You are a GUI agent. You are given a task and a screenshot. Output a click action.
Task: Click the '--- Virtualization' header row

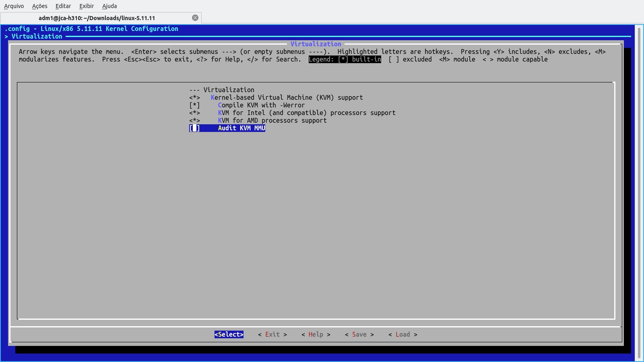(222, 90)
